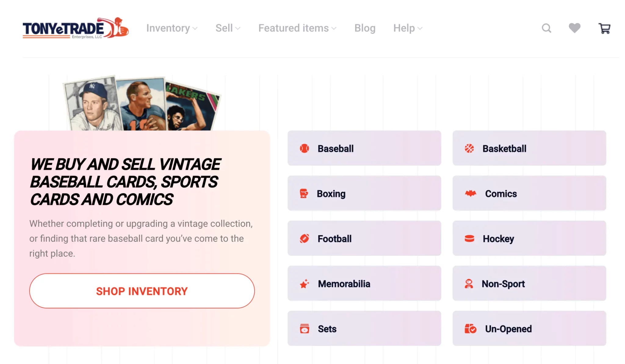Open the Un-Opened category
The height and width of the screenshot is (364, 625).
[x=529, y=328]
